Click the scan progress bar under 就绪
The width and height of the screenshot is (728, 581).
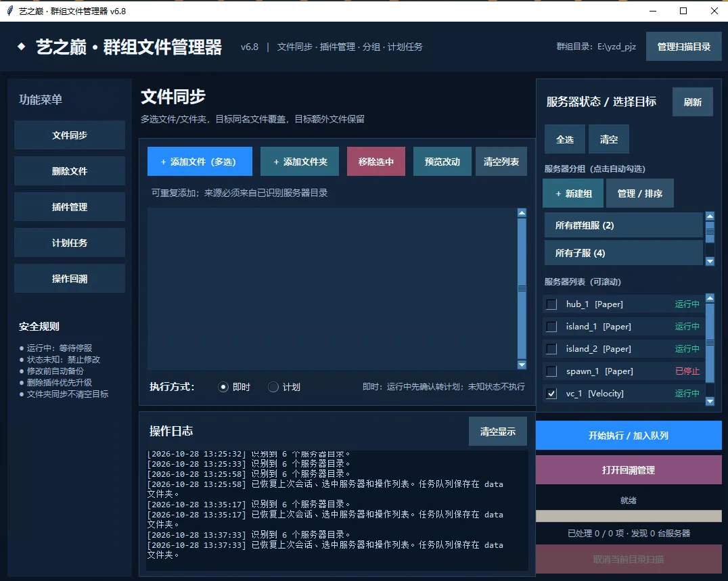629,515
